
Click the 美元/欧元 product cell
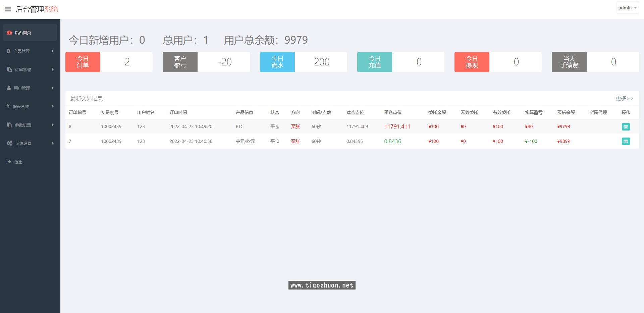(x=246, y=141)
